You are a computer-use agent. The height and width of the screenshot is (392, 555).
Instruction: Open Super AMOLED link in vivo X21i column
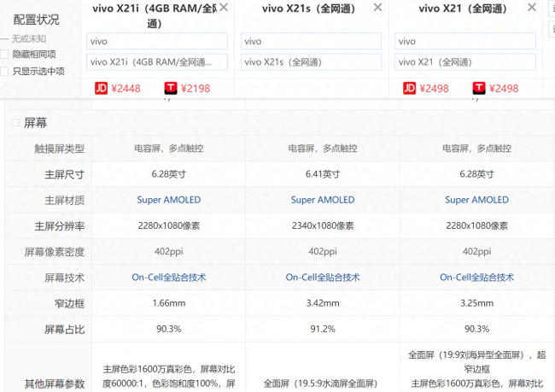point(169,200)
